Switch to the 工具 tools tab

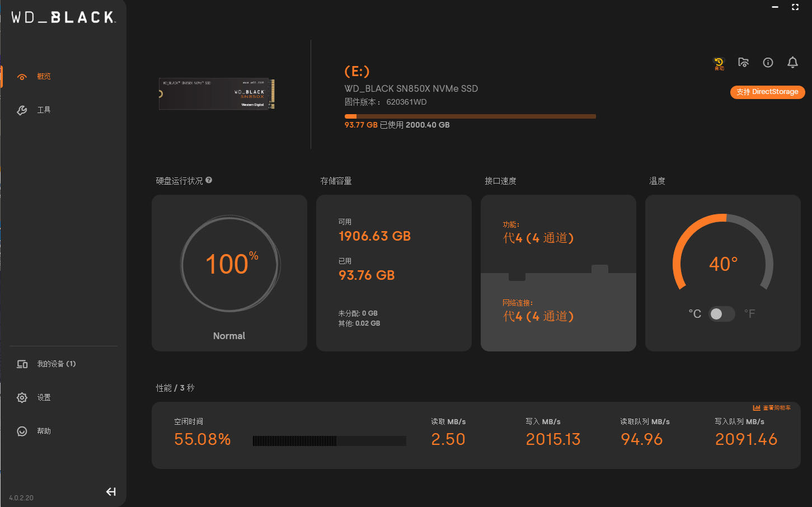pos(44,110)
